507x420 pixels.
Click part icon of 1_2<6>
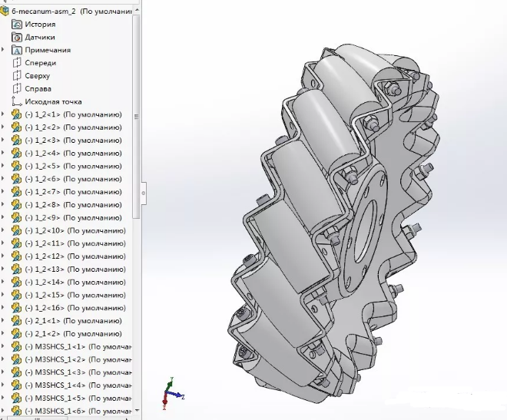pos(16,180)
